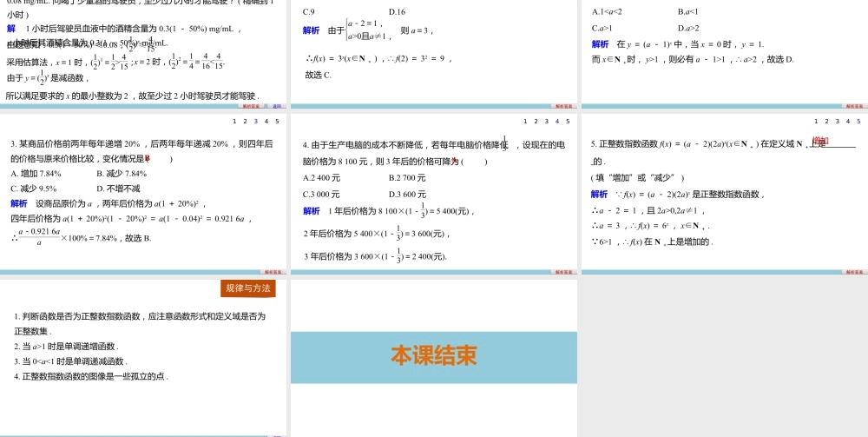Screen dimensions: 868x437
Task: Click page number 4 on question 4 slide
Action: 557,122
